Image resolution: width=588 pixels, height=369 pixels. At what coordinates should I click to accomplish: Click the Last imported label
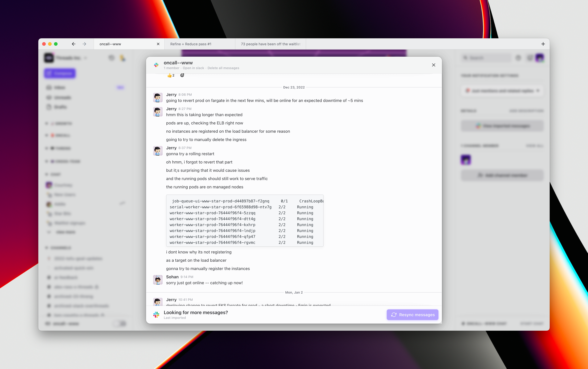pyautogui.click(x=175, y=318)
